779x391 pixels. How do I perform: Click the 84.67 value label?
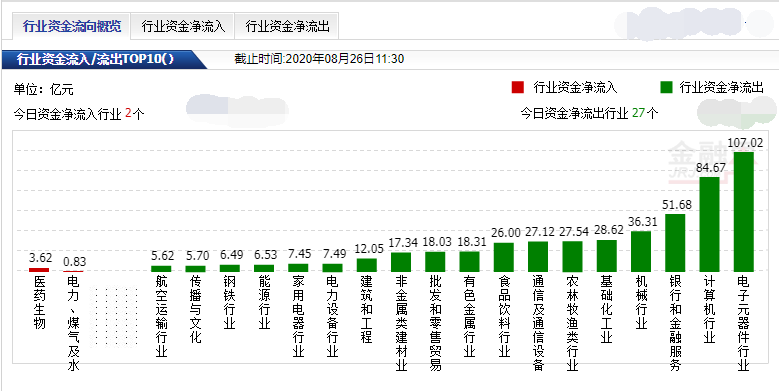(x=710, y=167)
